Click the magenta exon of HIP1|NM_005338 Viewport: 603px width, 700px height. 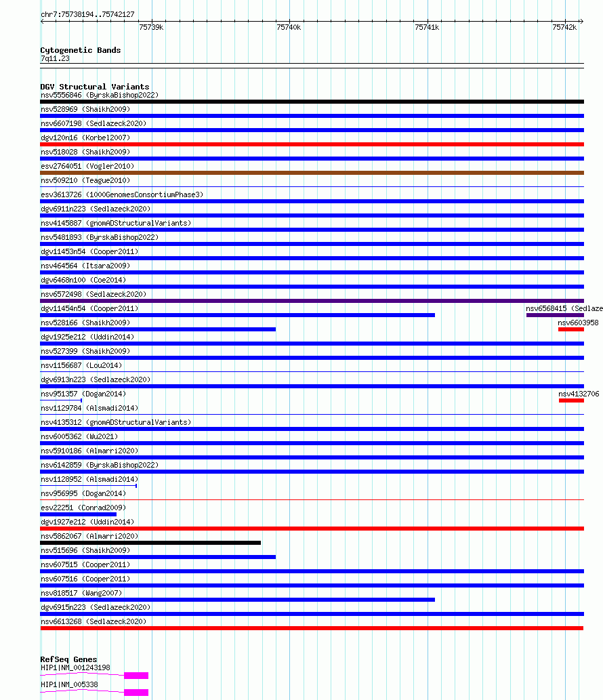click(x=136, y=693)
